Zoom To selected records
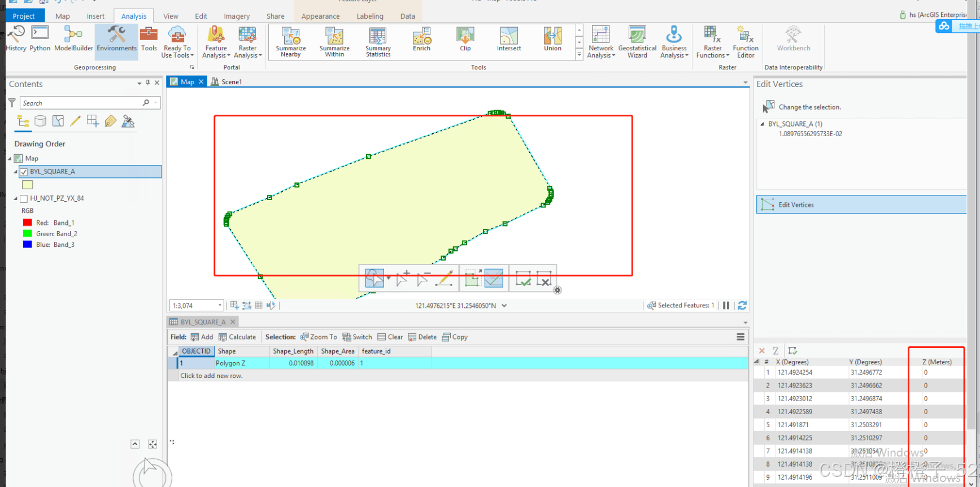The image size is (980, 487). pos(319,337)
